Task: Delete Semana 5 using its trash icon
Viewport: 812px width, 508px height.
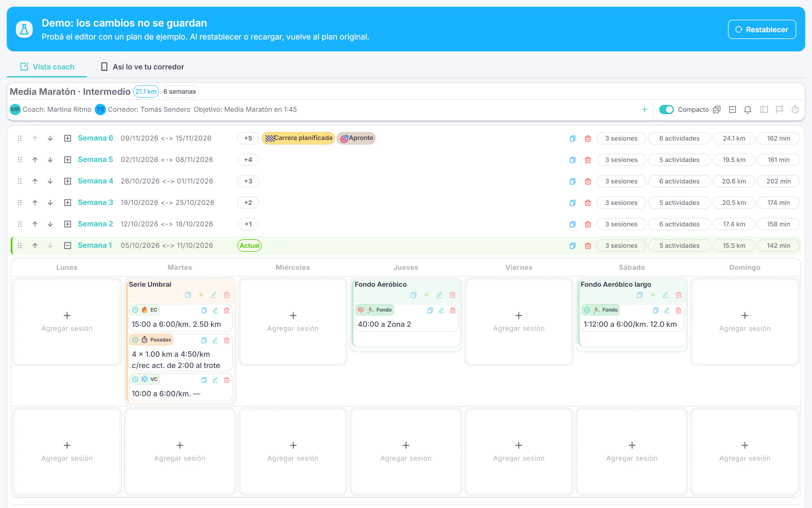Action: (x=588, y=160)
